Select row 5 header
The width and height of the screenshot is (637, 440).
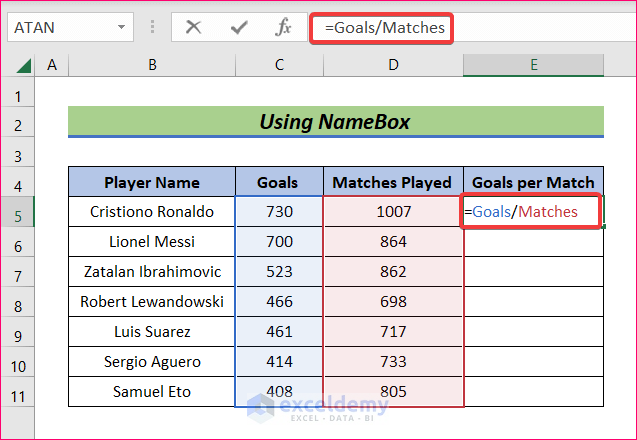coord(18,212)
